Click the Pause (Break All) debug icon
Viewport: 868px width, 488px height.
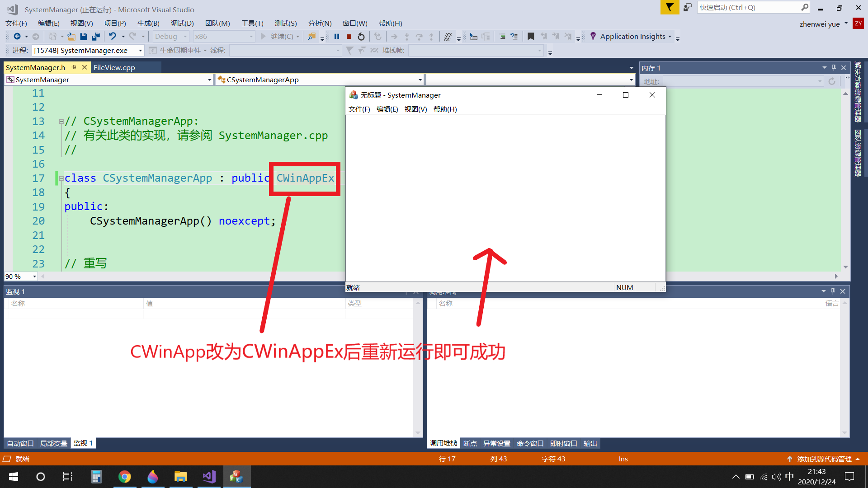tap(337, 37)
